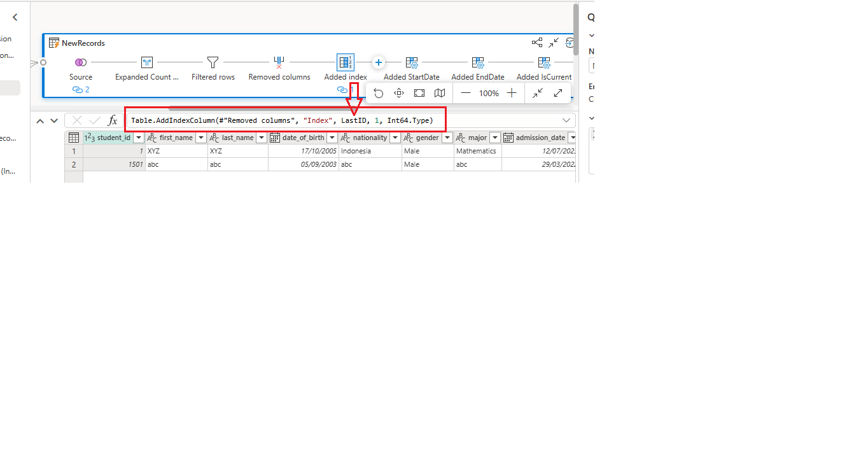
Task: Change first_name data type icon
Action: 152,138
